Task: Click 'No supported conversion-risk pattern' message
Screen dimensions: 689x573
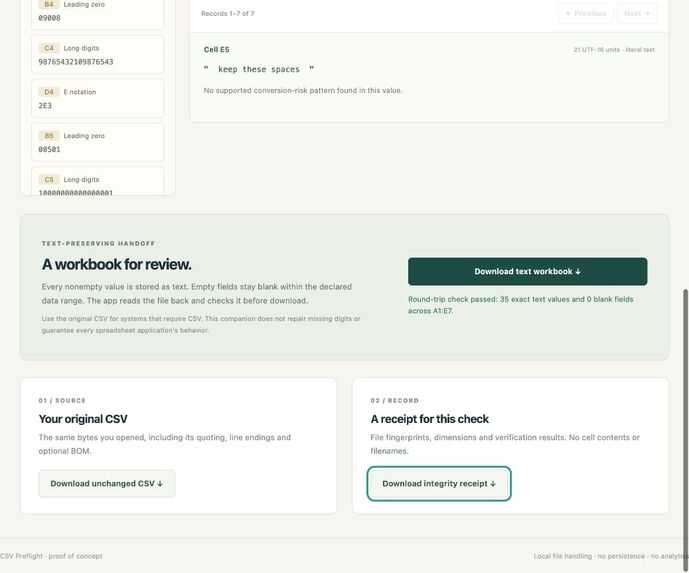Action: click(x=303, y=91)
